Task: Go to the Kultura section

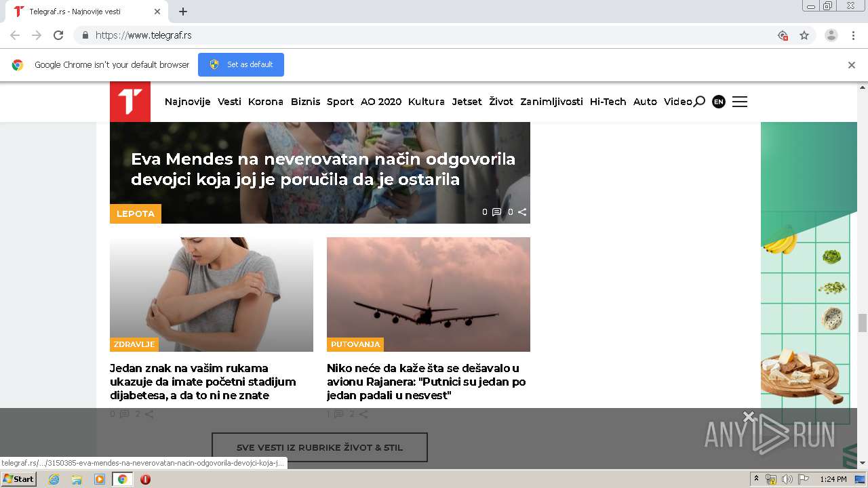Action: click(427, 102)
